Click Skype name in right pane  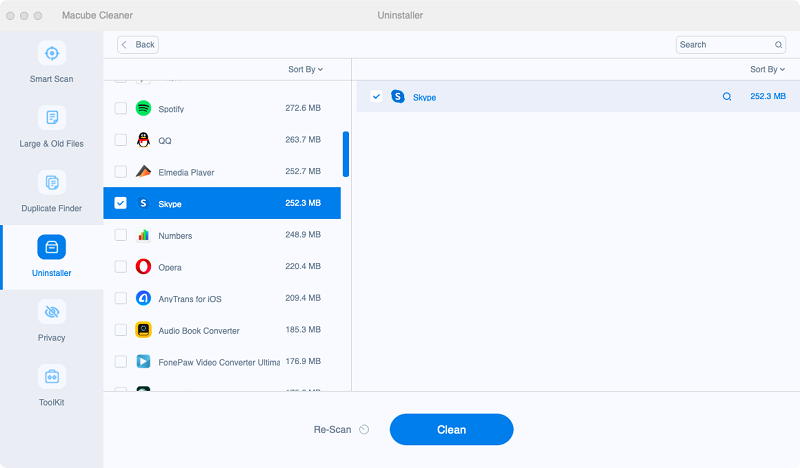pyautogui.click(x=424, y=97)
